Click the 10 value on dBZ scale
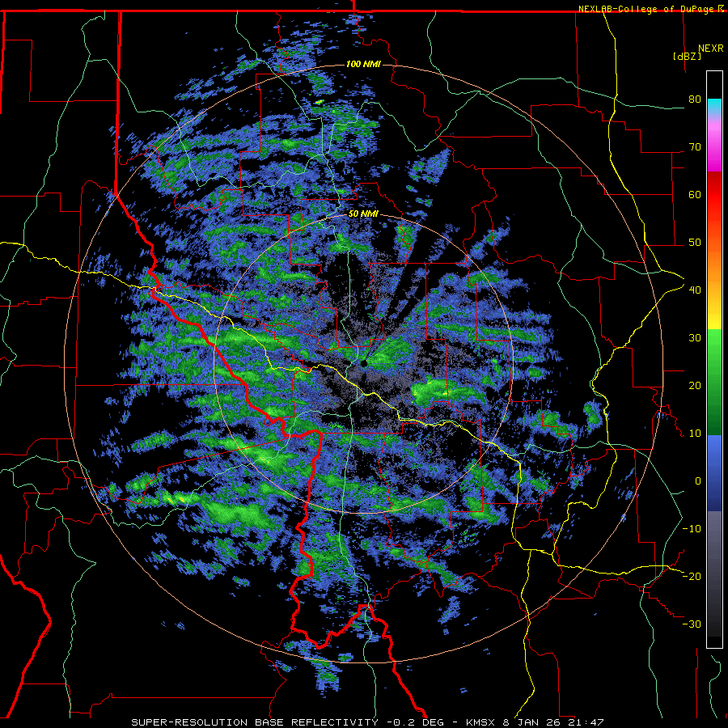Viewport: 728px width, 728px height. [695, 434]
